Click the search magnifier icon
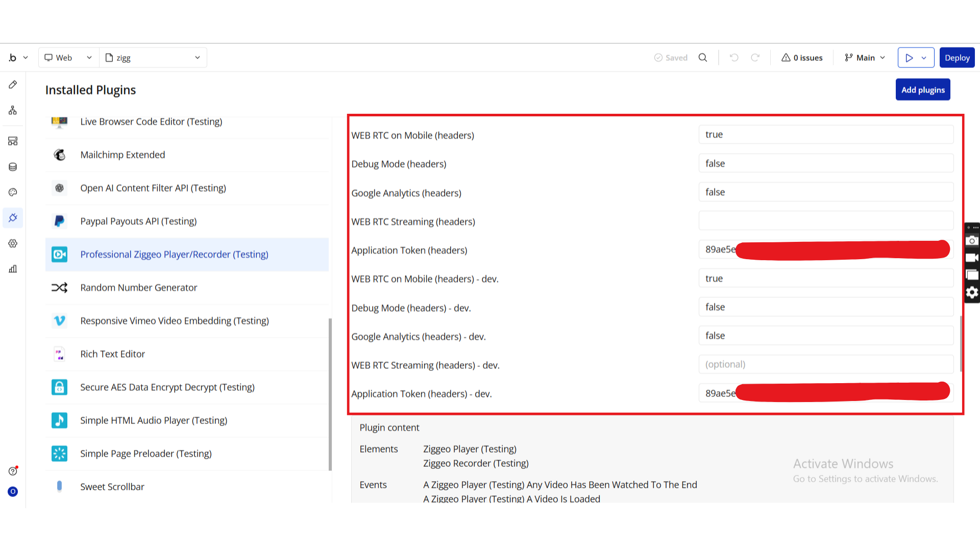Screen dimensions: 980x551 pyautogui.click(x=703, y=58)
